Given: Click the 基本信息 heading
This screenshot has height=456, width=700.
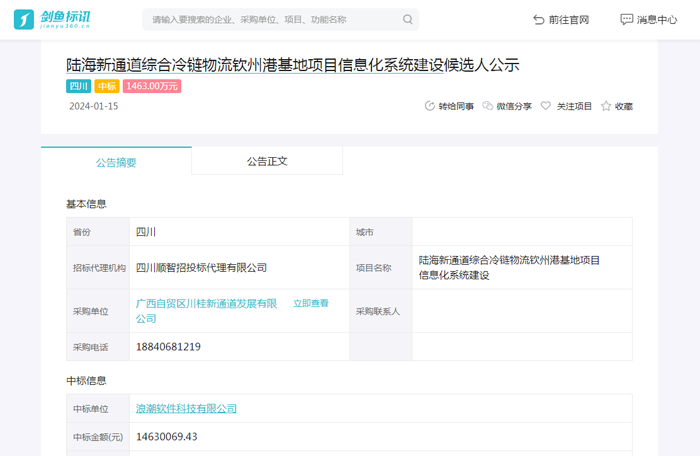Looking at the screenshot, I should coord(86,204).
